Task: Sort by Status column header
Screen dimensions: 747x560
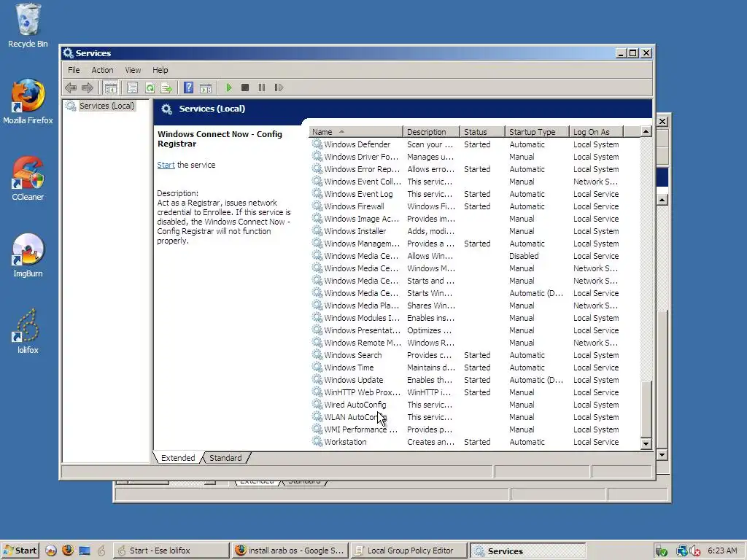Action: click(x=482, y=132)
